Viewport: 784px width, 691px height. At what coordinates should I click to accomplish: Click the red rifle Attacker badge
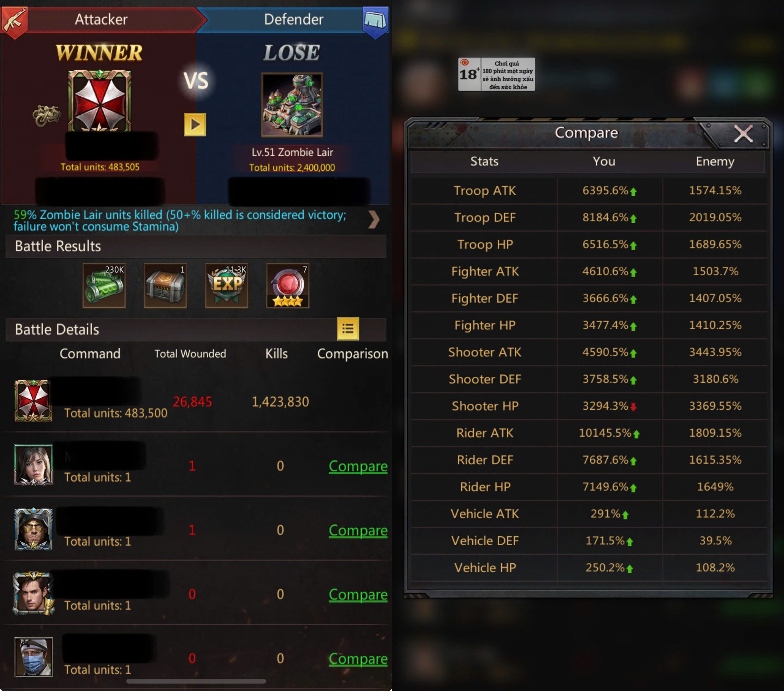coord(15,21)
